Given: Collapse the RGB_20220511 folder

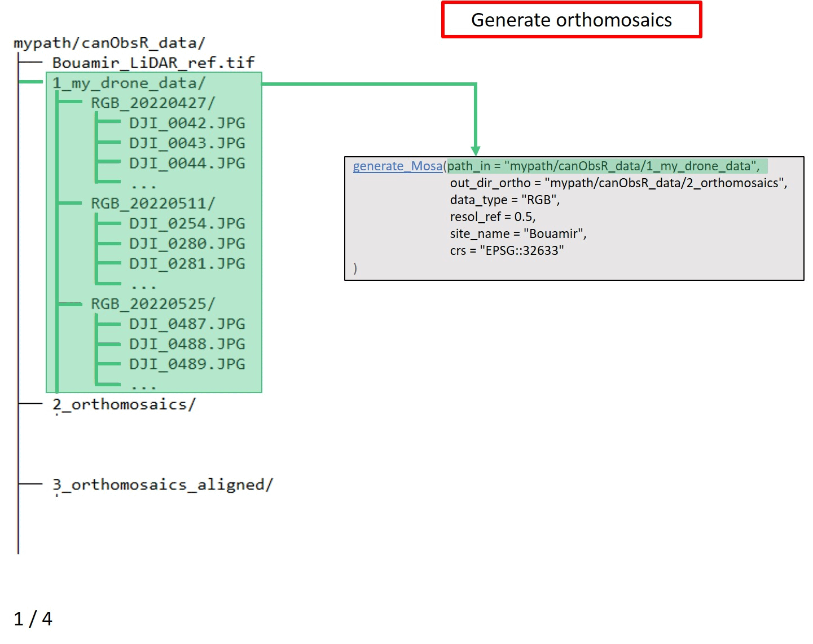Looking at the screenshot, I should coord(153,204).
